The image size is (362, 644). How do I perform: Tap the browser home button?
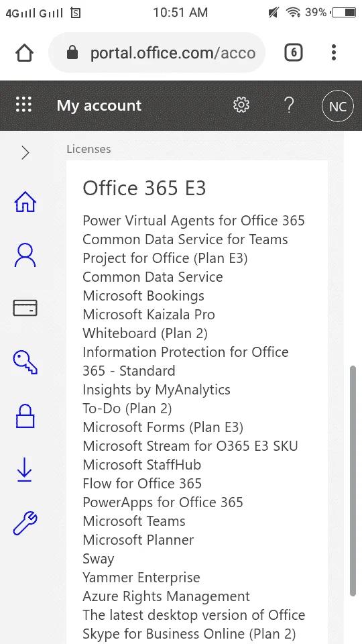tap(24, 52)
